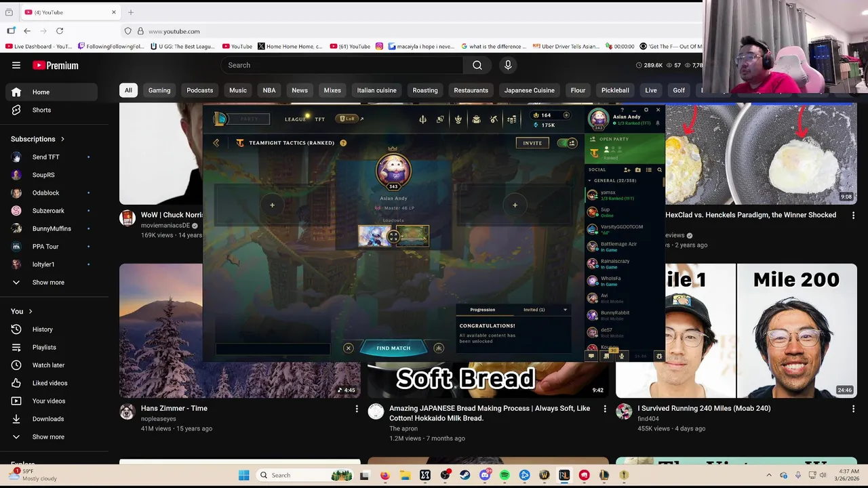
Task: Select the Pickleball filter chip
Action: click(615, 90)
